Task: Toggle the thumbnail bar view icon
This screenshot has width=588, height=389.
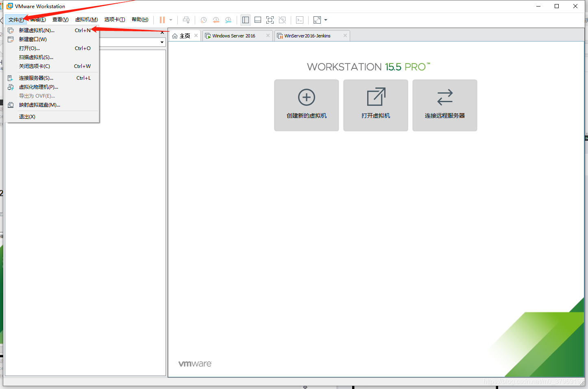Action: click(x=258, y=20)
